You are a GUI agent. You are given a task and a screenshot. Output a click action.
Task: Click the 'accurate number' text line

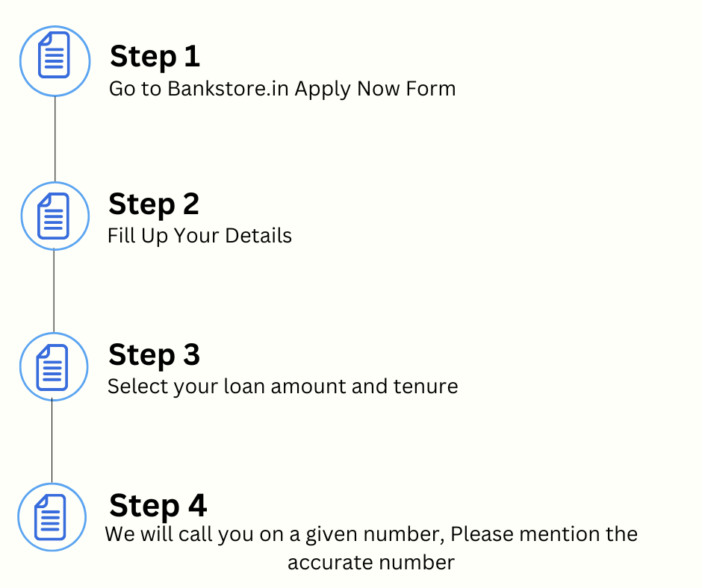pyautogui.click(x=371, y=563)
